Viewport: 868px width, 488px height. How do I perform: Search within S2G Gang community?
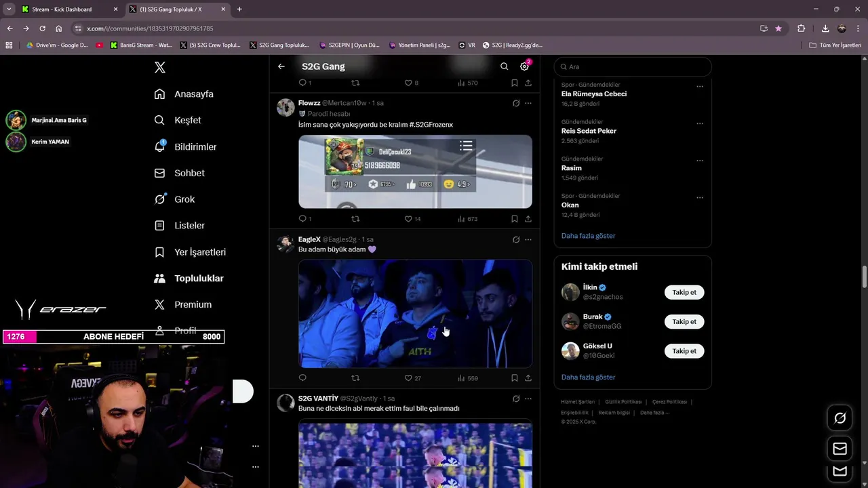[x=504, y=66]
